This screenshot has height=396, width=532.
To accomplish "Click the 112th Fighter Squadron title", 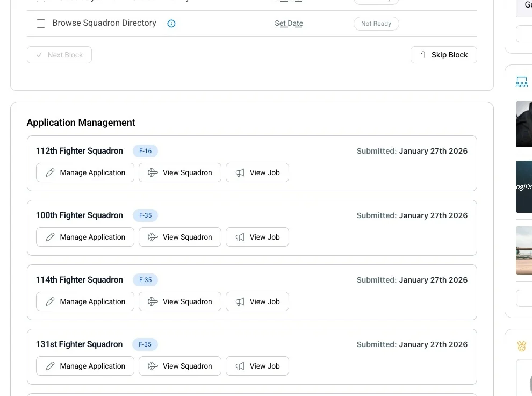I will 80,150.
